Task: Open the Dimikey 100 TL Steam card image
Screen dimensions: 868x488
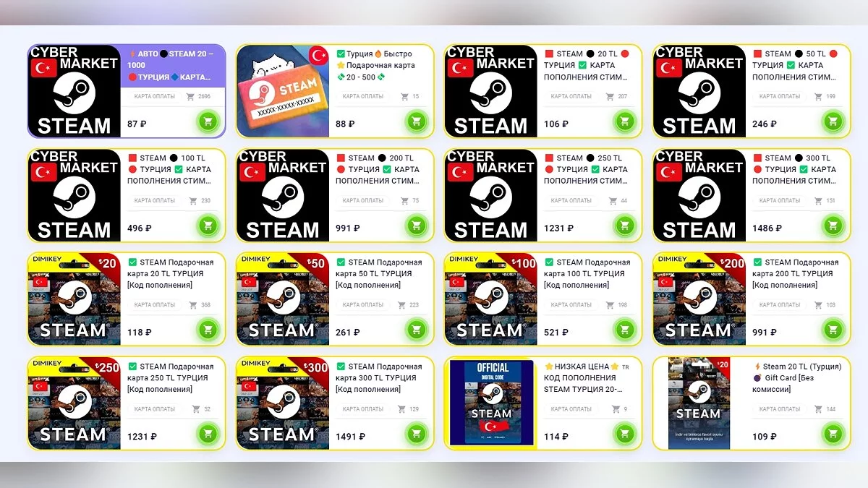Action: click(490, 299)
